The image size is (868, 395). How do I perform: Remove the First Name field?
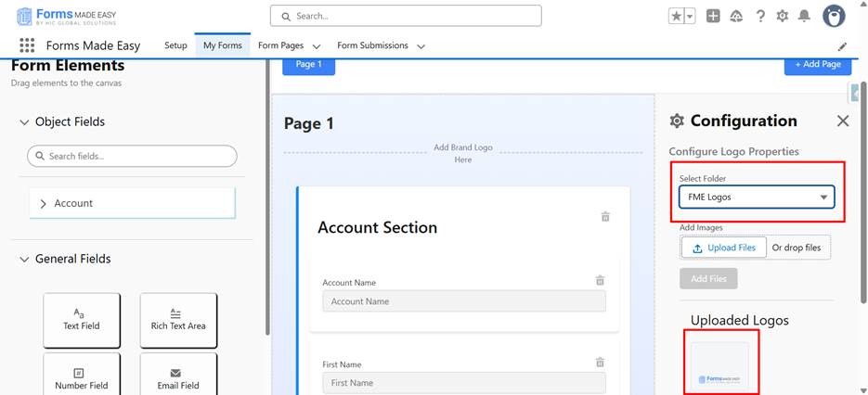pyautogui.click(x=600, y=363)
